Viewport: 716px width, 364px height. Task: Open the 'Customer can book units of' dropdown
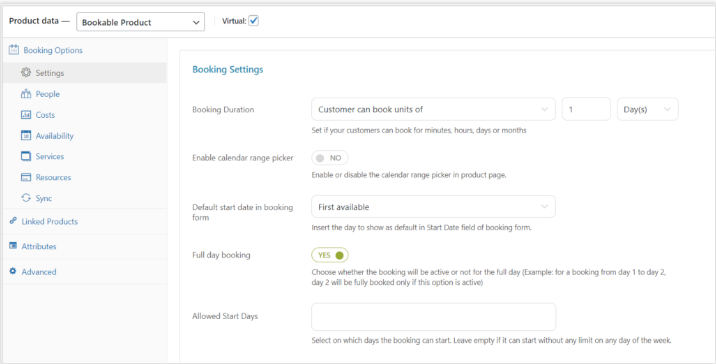coord(433,109)
